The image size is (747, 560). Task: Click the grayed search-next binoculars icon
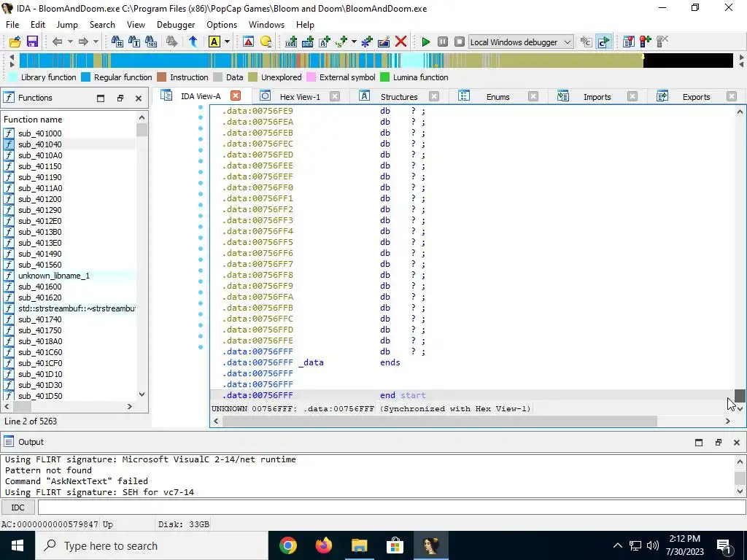click(x=172, y=42)
